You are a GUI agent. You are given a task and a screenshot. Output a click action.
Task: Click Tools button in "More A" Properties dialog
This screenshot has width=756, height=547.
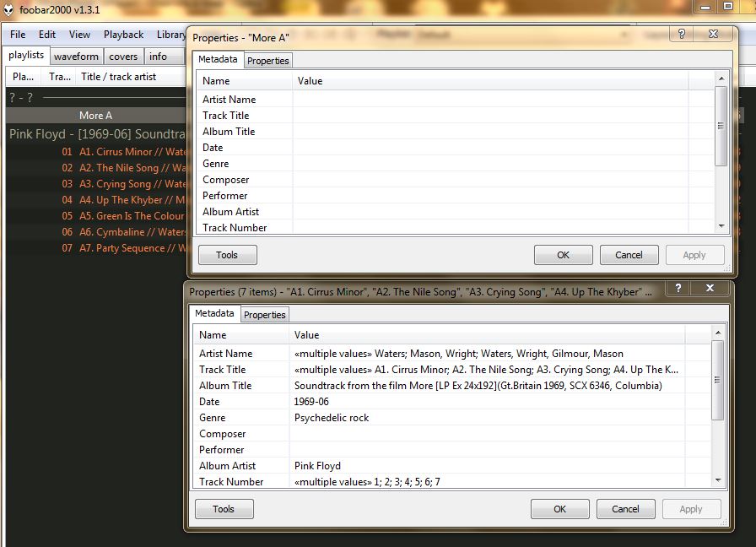click(227, 255)
